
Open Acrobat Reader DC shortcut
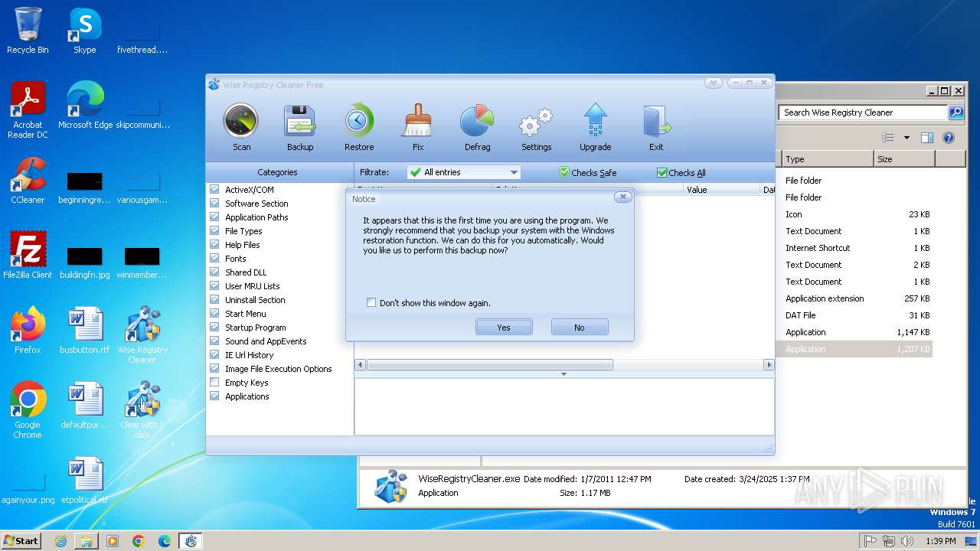tap(28, 110)
